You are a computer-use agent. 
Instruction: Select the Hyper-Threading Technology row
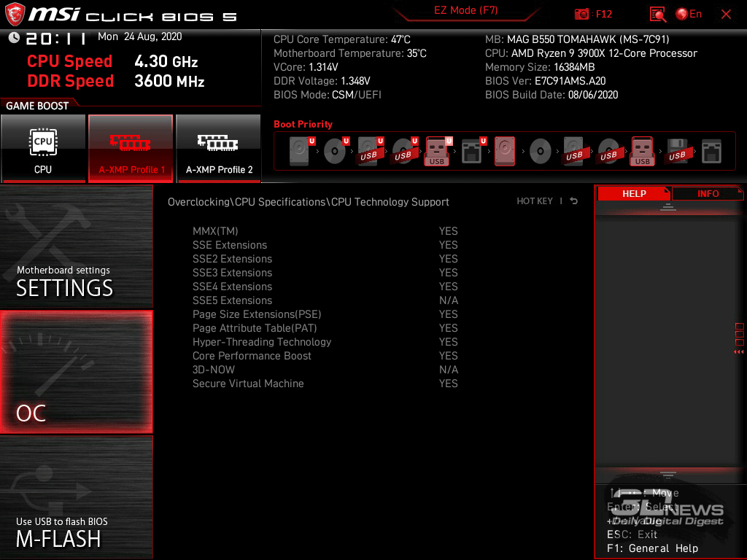click(x=325, y=341)
